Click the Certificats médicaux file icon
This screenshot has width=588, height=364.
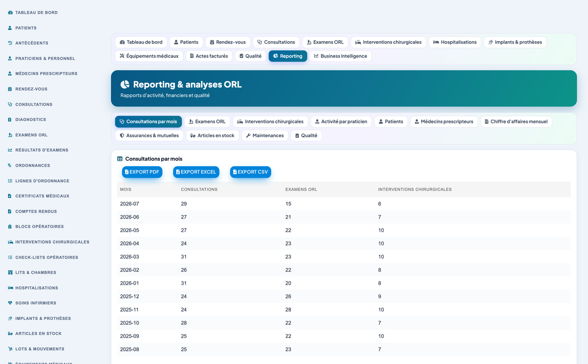(x=10, y=196)
